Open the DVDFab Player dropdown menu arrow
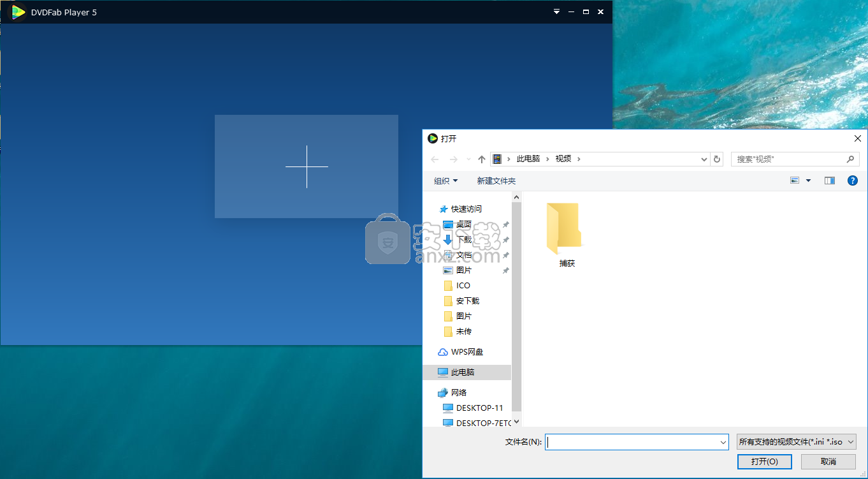Viewport: 868px width, 479px height. pos(556,11)
